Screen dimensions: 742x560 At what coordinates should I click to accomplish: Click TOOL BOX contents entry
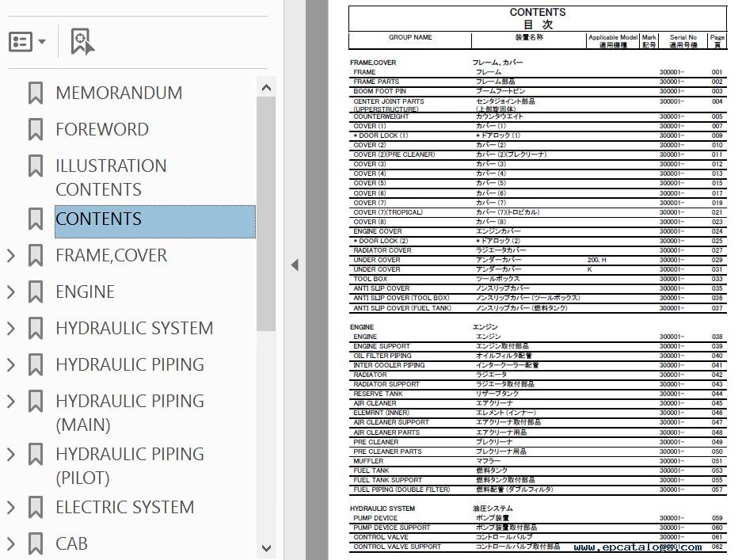(370, 279)
